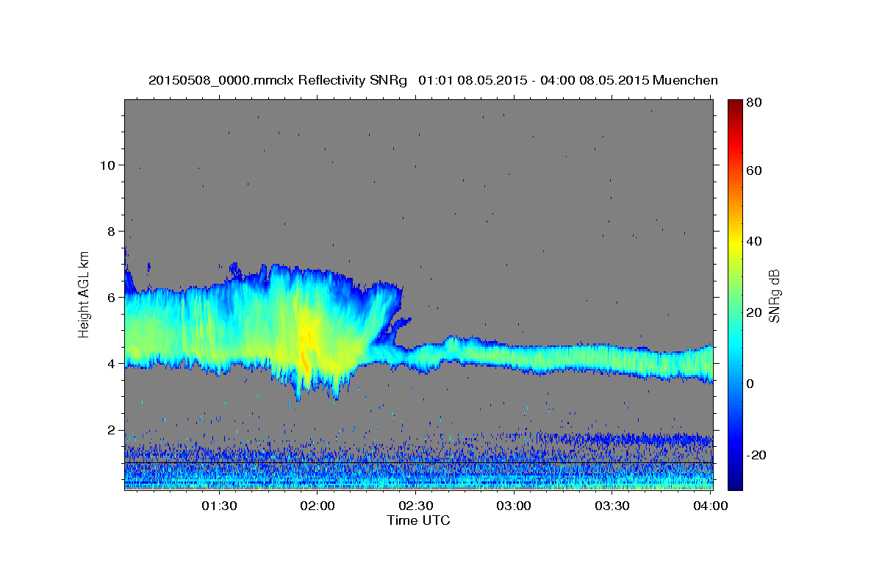Viewport: 882px width, 588px height.
Task: Click the height tick label 2
Action: pos(110,429)
